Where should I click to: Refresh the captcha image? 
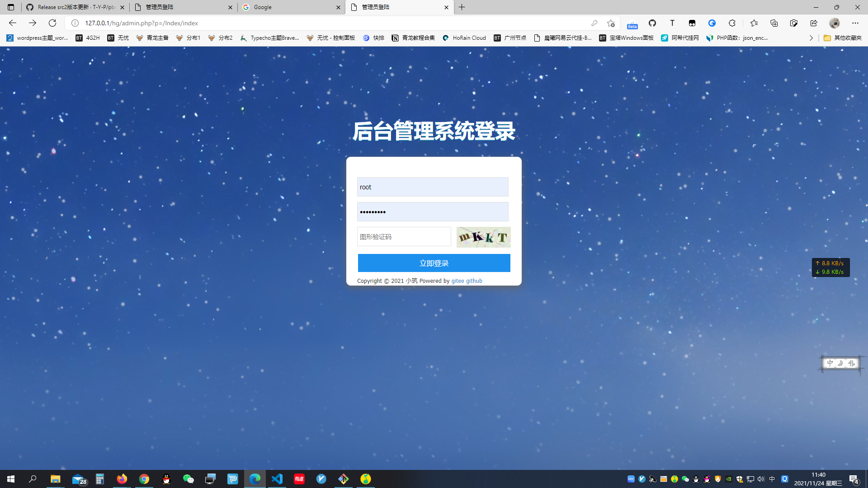pyautogui.click(x=483, y=237)
